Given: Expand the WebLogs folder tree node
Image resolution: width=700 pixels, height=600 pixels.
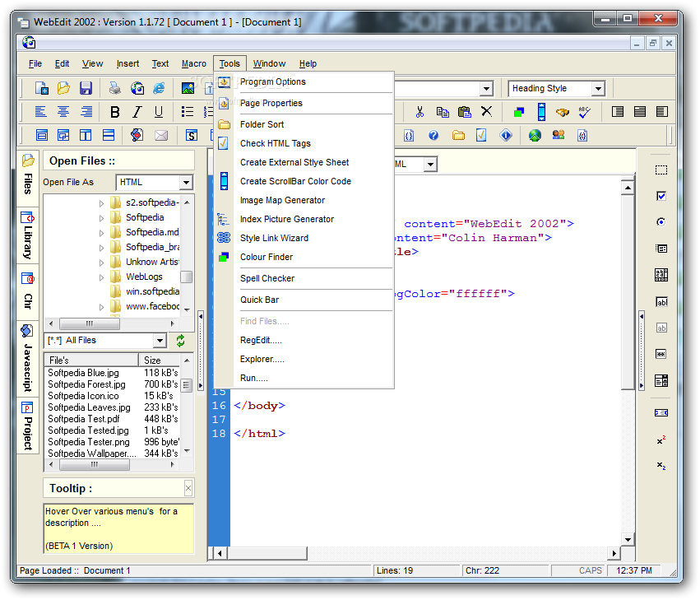Looking at the screenshot, I should tap(101, 277).
